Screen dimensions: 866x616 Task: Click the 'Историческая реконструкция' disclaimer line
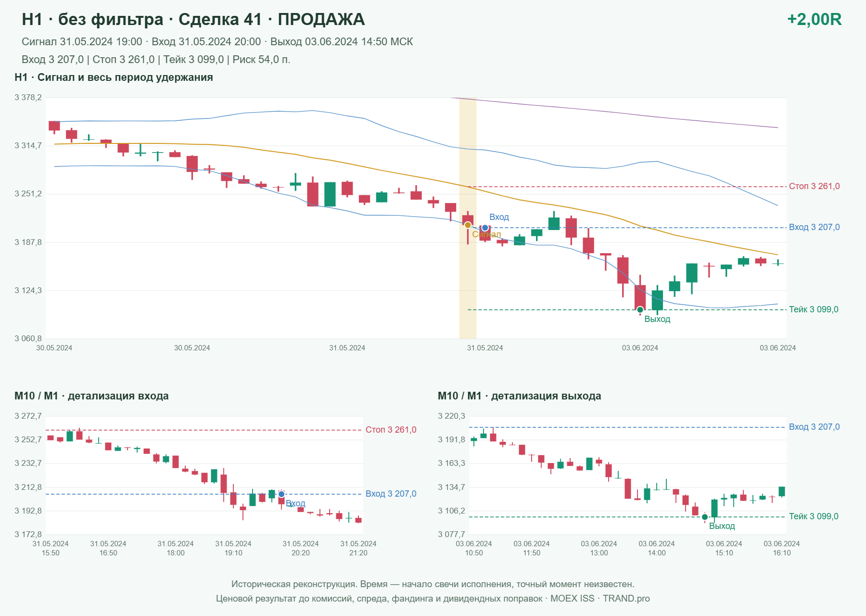pyautogui.click(x=433, y=584)
